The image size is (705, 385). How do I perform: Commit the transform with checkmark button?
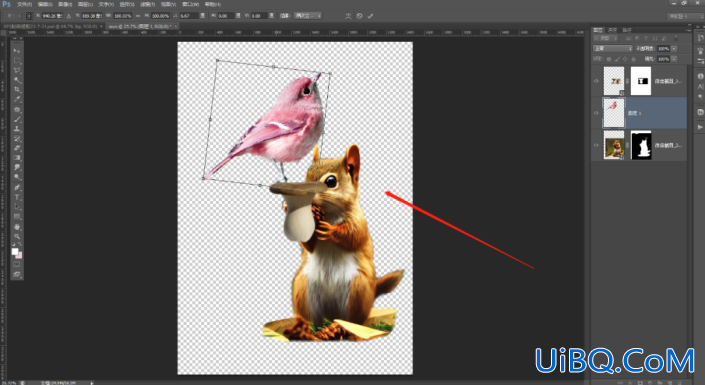tap(370, 16)
